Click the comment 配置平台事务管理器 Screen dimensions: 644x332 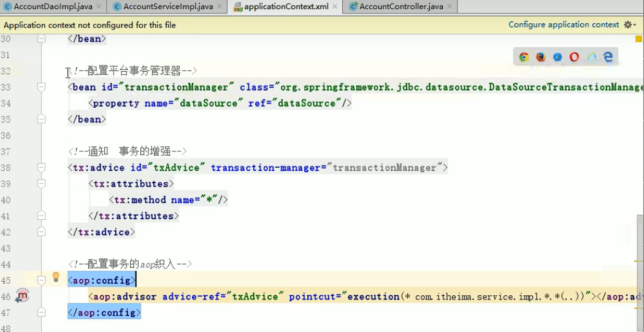pos(132,71)
